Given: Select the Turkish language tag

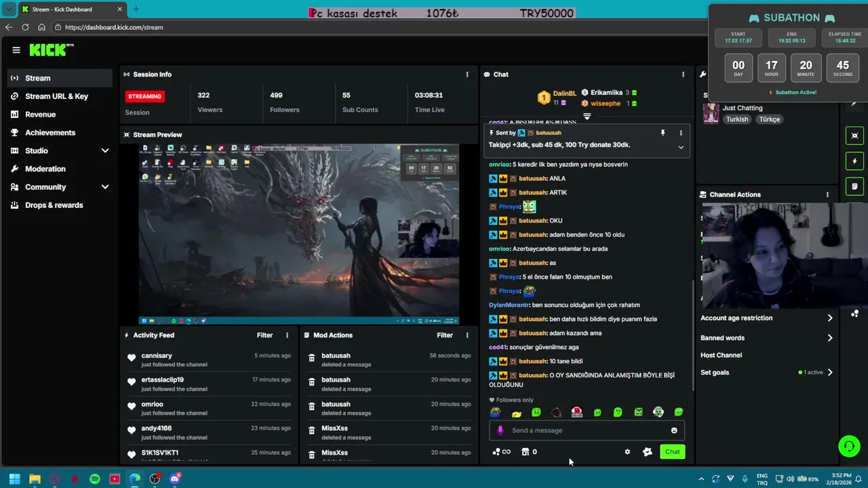Looking at the screenshot, I should click(x=737, y=119).
